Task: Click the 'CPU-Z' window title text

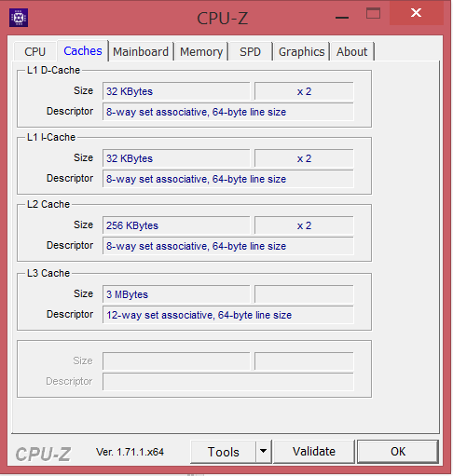Action: (223, 19)
